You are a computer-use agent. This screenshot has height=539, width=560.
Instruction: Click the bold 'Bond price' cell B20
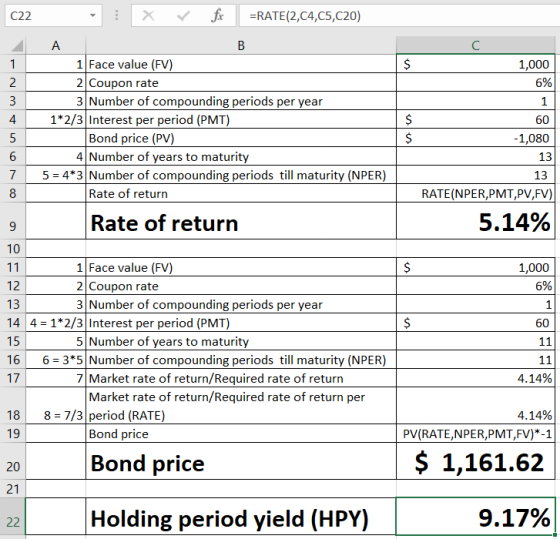(241, 461)
